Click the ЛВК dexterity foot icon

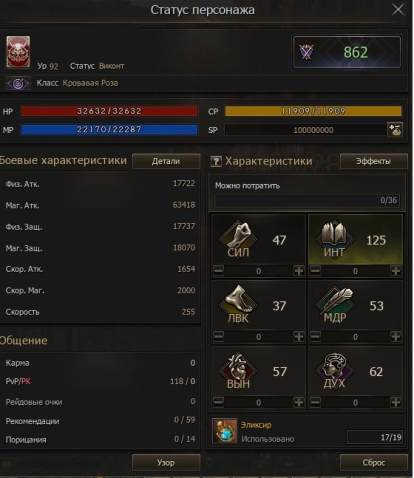click(238, 304)
